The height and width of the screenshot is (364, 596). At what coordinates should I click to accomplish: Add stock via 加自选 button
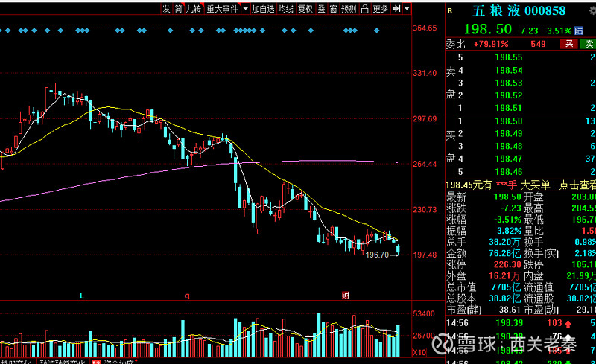263,9
